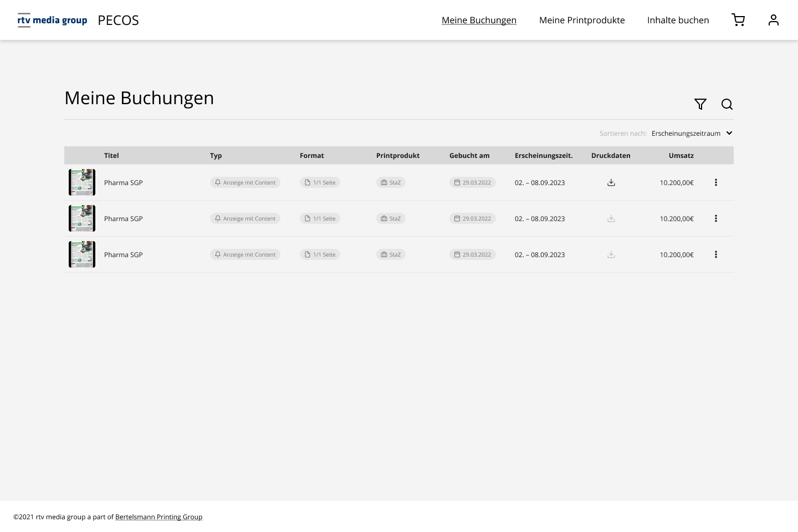Follow the Bertelsmann Printing Group link
This screenshot has height=532, width=798.
158,517
